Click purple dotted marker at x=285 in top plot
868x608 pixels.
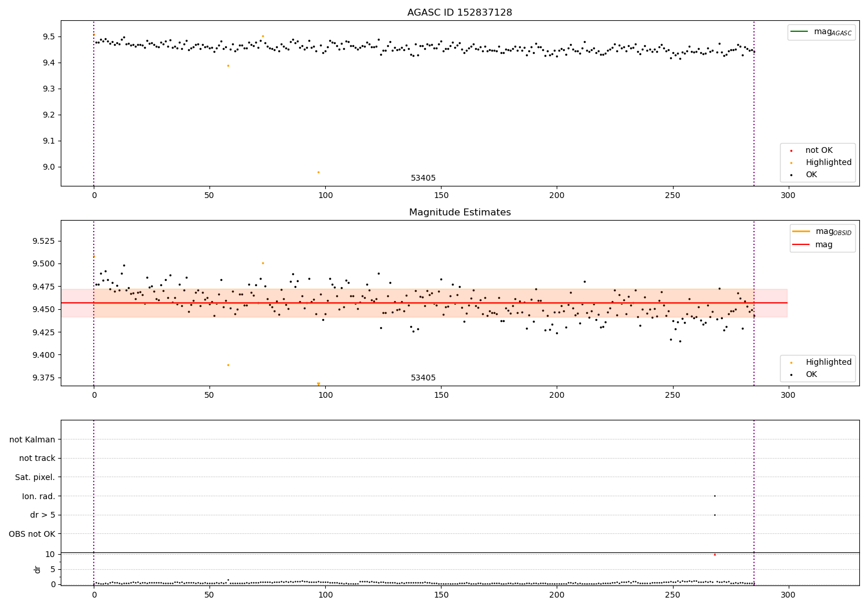pyautogui.click(x=753, y=103)
